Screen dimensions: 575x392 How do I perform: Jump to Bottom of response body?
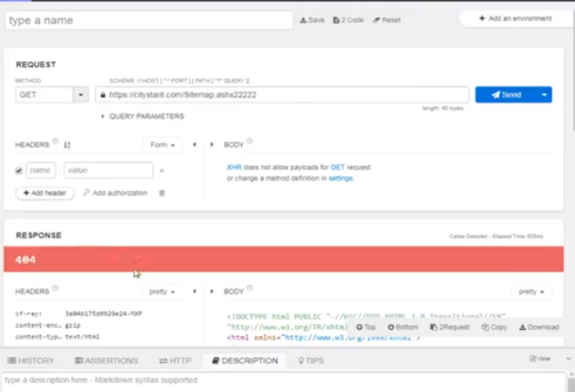403,327
